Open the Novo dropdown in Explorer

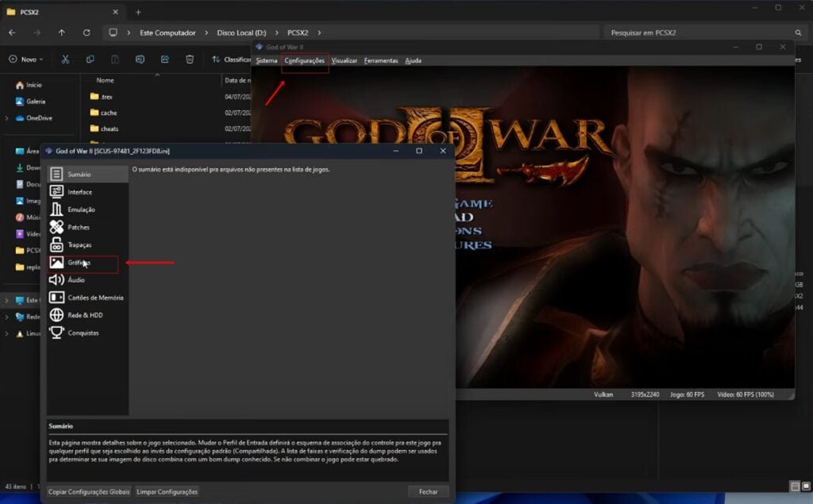point(26,60)
